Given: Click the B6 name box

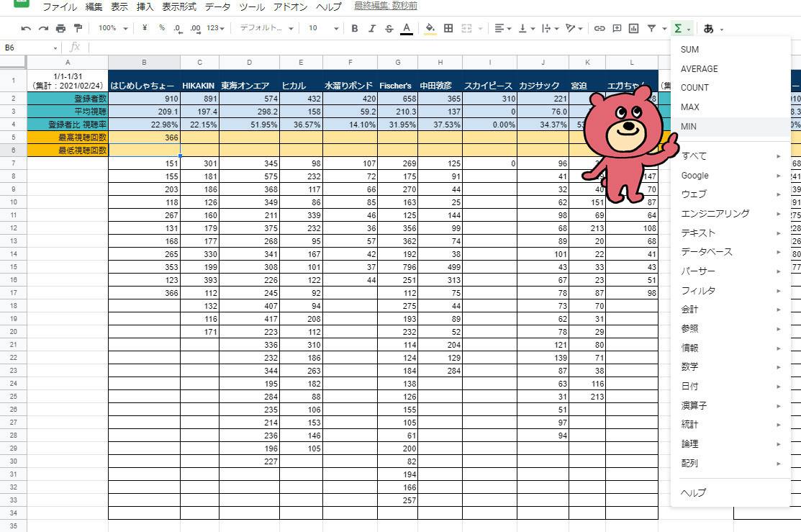Looking at the screenshot, I should (30, 48).
